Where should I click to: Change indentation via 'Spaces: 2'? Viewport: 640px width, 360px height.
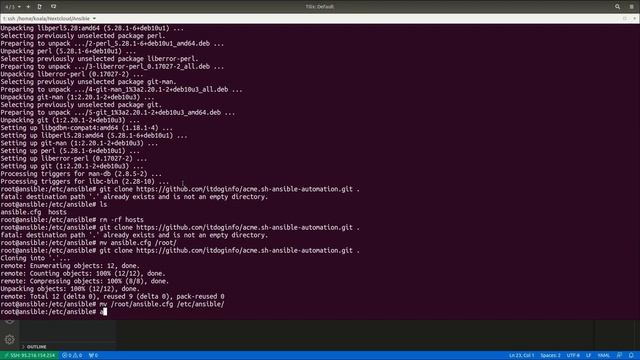(550, 355)
